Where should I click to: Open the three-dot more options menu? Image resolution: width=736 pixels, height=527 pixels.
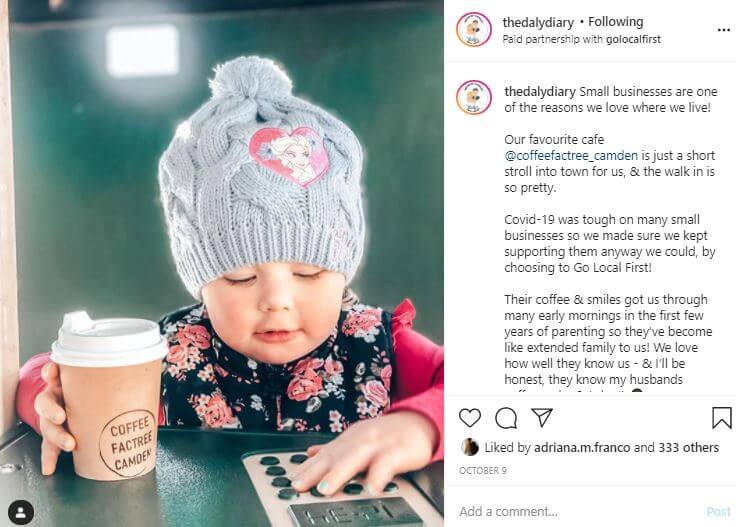[724, 30]
